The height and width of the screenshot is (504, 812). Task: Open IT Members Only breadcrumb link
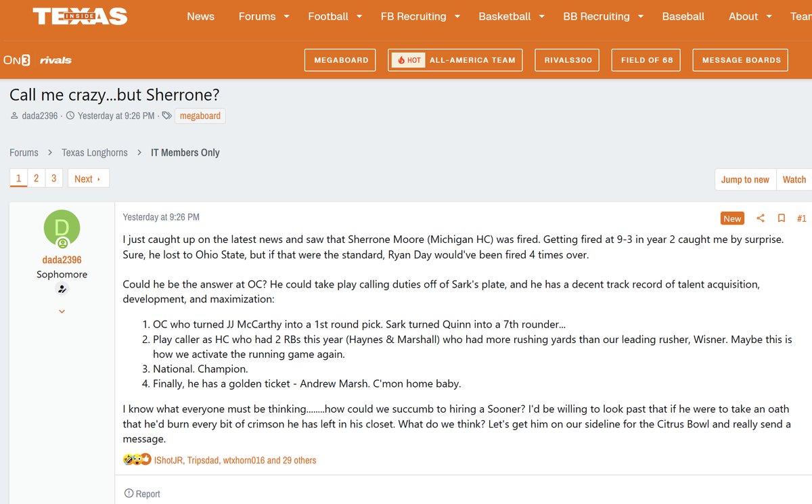click(x=185, y=152)
